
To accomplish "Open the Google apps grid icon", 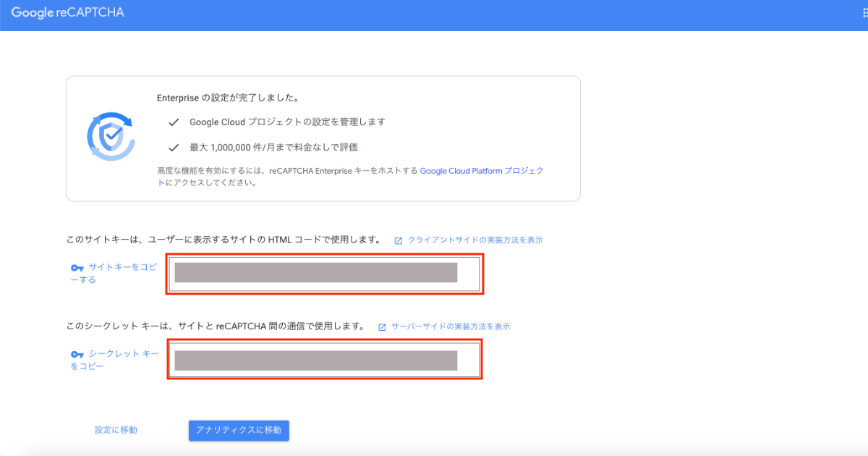I will pos(864,14).
